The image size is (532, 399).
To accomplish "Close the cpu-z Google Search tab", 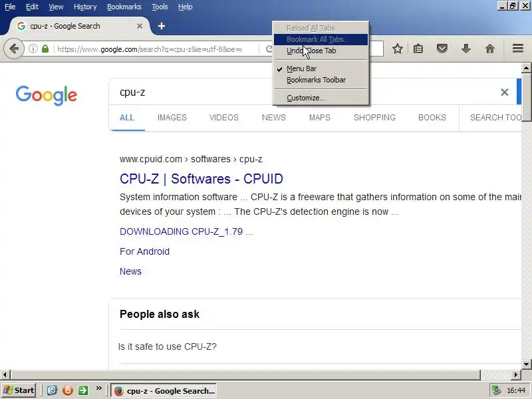I will (140, 26).
